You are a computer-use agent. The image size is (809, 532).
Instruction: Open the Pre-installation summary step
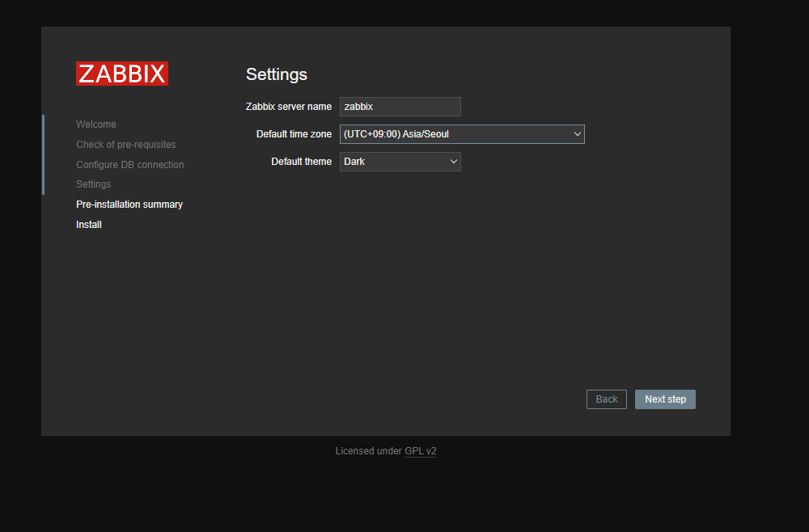tap(129, 204)
